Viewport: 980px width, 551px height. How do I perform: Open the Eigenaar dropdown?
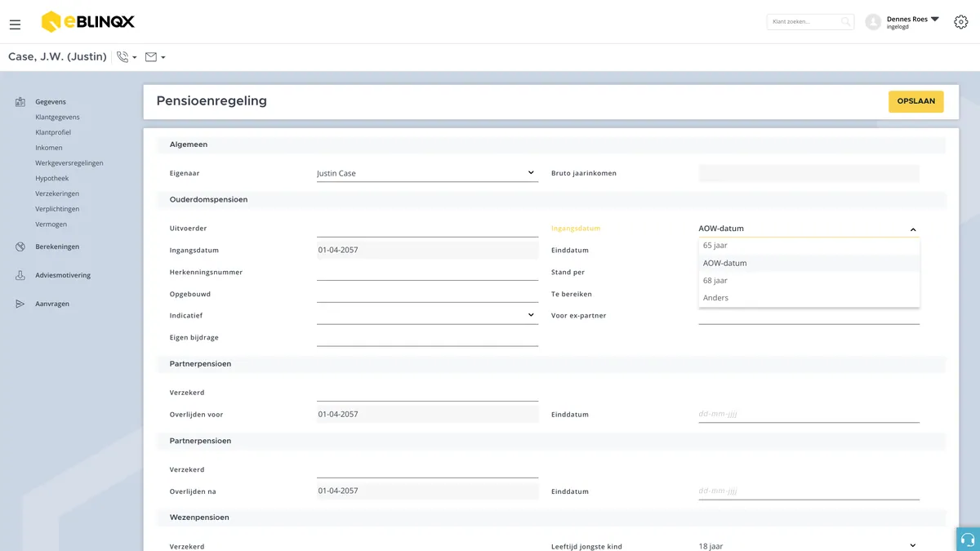(x=427, y=173)
